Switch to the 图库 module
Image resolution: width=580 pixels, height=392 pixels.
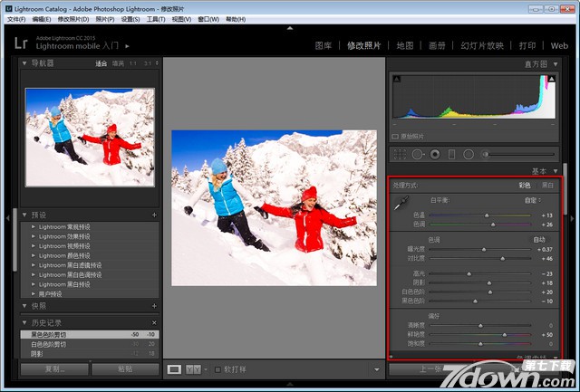pos(324,46)
